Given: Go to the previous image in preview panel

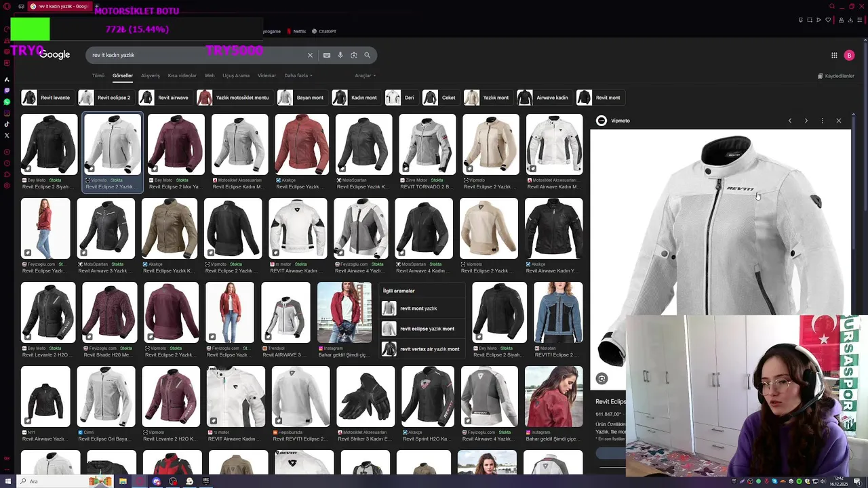Looking at the screenshot, I should coord(790,121).
